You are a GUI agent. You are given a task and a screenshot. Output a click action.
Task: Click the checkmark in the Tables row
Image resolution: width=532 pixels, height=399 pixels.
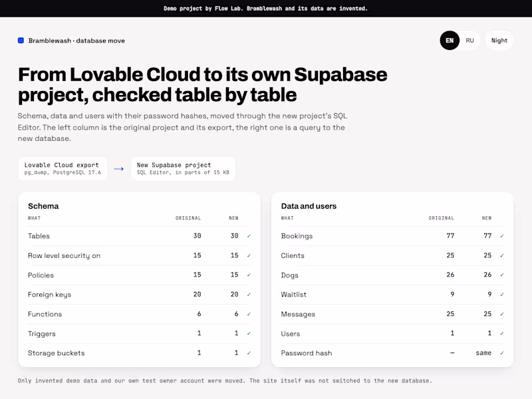point(249,236)
